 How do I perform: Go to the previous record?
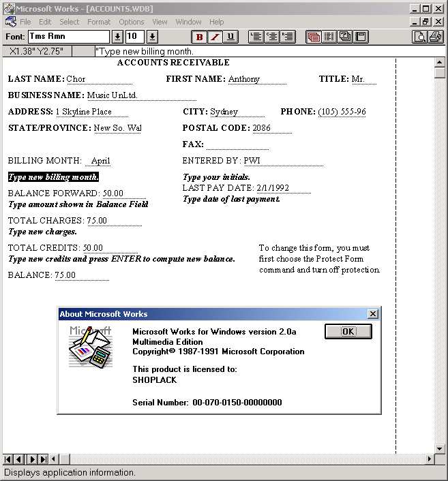coord(18,459)
